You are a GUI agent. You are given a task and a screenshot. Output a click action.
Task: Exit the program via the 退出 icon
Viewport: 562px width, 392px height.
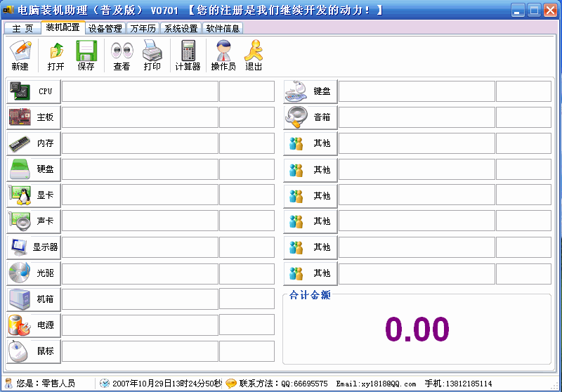tap(254, 55)
